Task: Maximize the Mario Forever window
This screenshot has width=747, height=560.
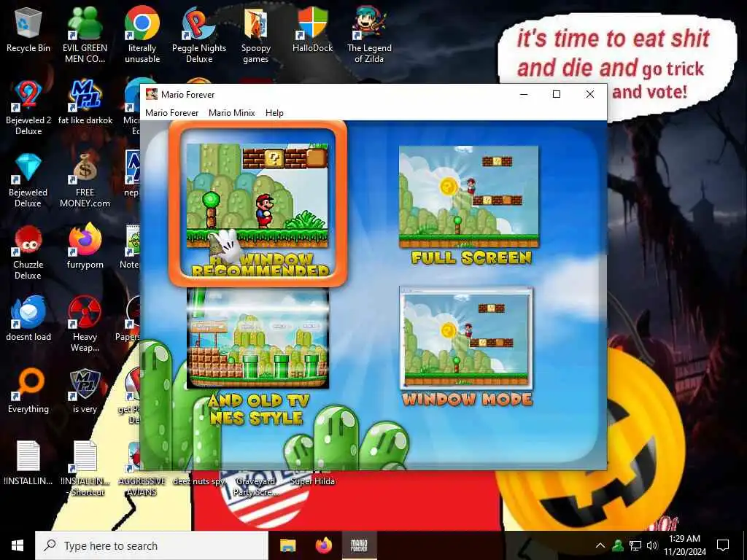Action: click(x=556, y=94)
